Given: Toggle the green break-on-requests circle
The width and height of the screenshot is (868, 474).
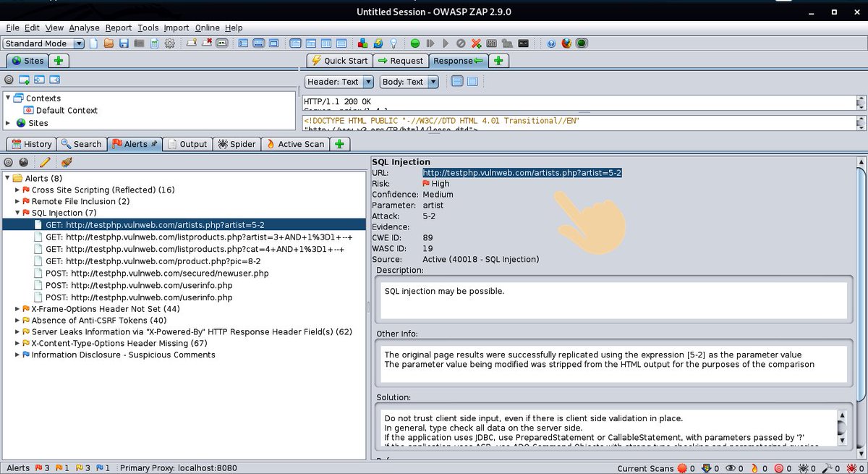Looking at the screenshot, I should point(415,43).
